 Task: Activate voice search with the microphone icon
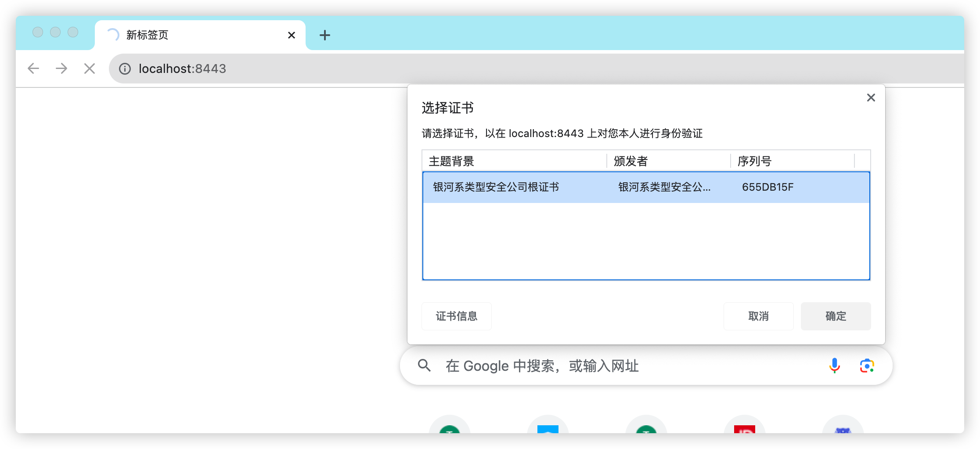pyautogui.click(x=834, y=365)
